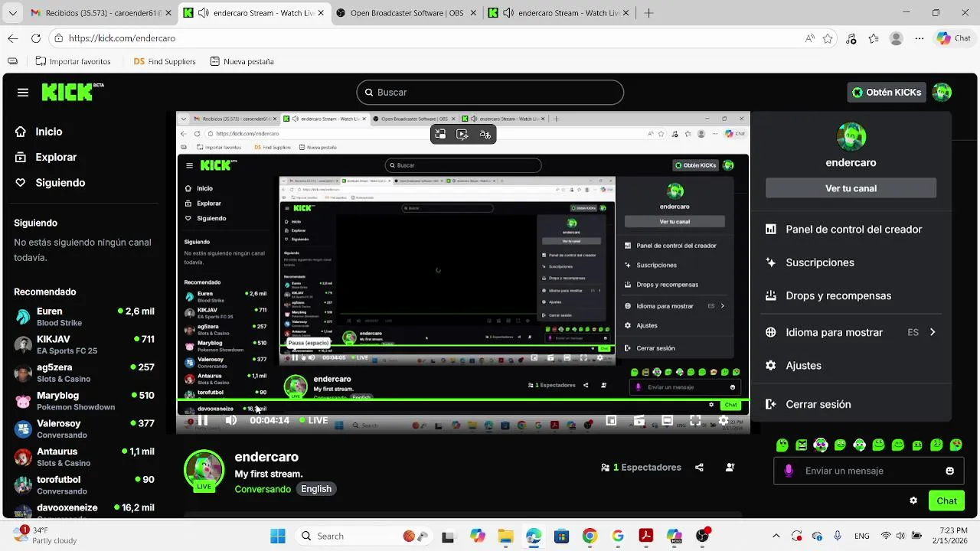
Task: Mute the stream player volume
Action: point(230,420)
